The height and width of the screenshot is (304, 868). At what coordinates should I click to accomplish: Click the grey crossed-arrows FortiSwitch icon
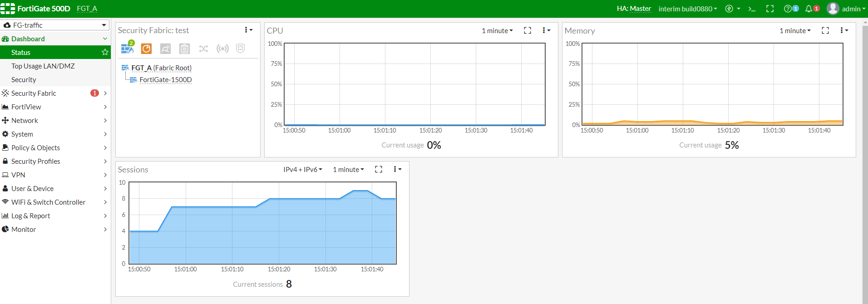point(203,49)
